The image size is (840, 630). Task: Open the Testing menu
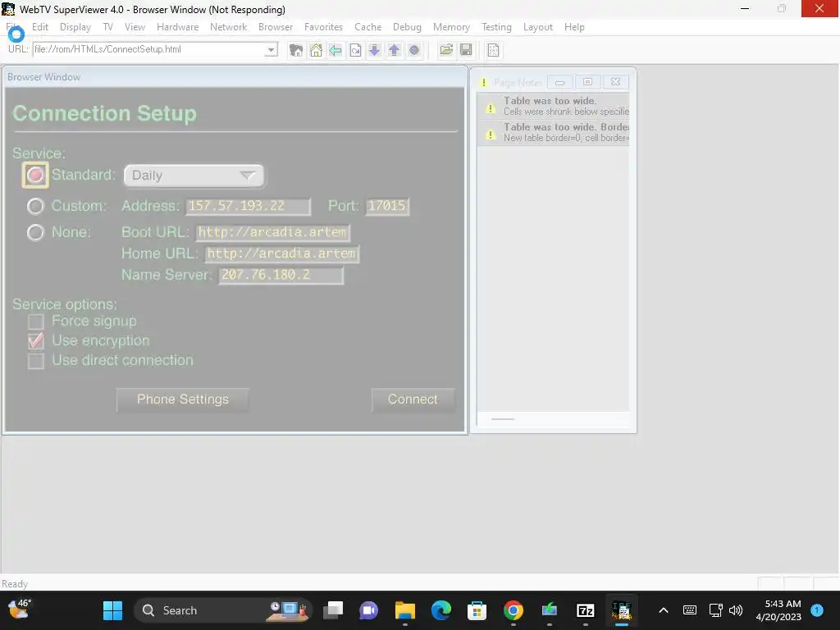click(x=496, y=27)
